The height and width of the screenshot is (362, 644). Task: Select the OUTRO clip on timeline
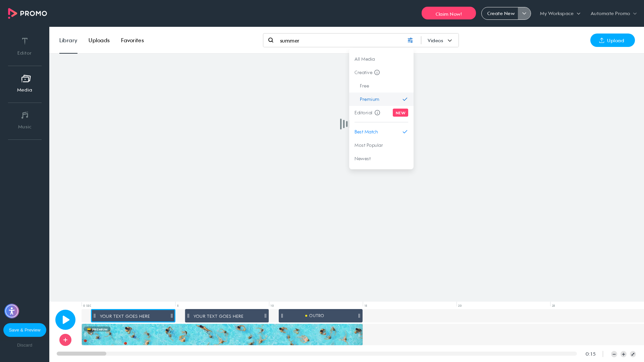tap(320, 316)
